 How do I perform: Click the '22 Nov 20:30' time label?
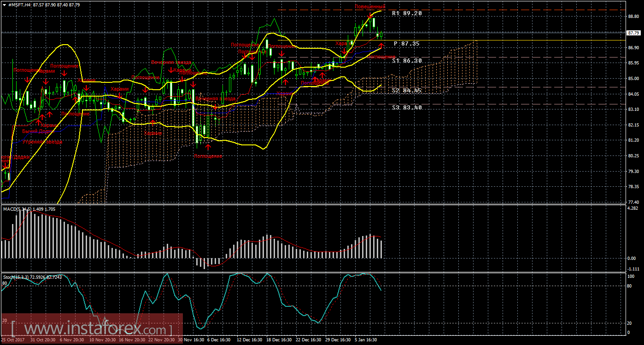click(x=161, y=340)
